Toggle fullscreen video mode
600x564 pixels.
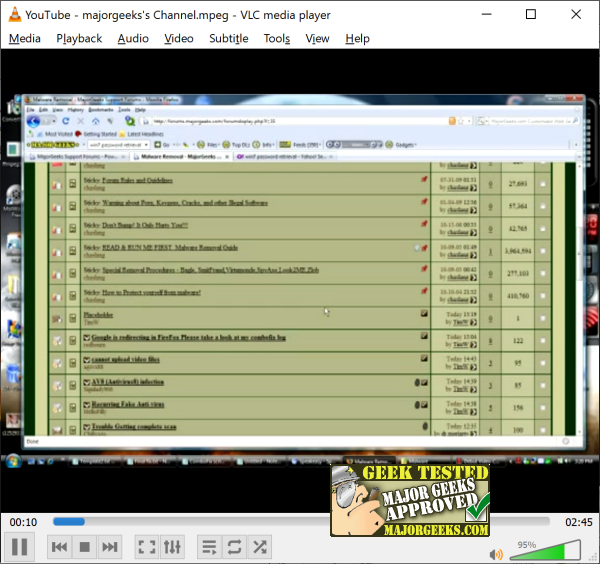147,547
